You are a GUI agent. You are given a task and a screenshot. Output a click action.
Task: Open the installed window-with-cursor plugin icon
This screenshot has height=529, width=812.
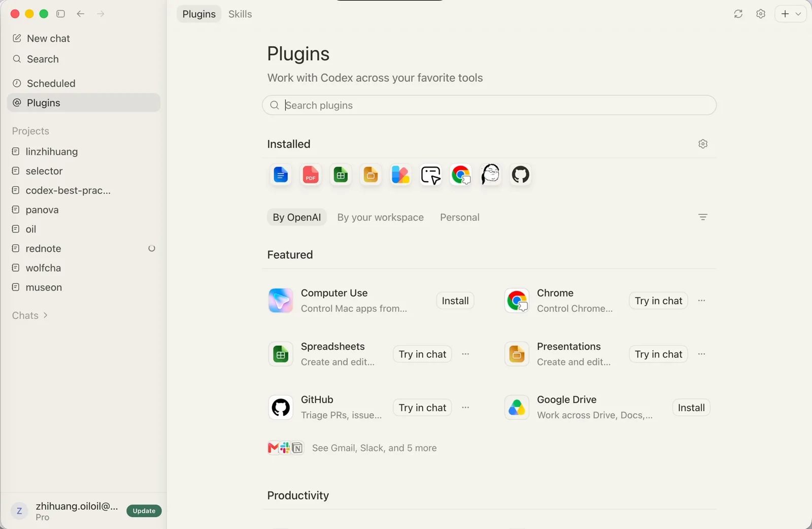click(x=430, y=175)
